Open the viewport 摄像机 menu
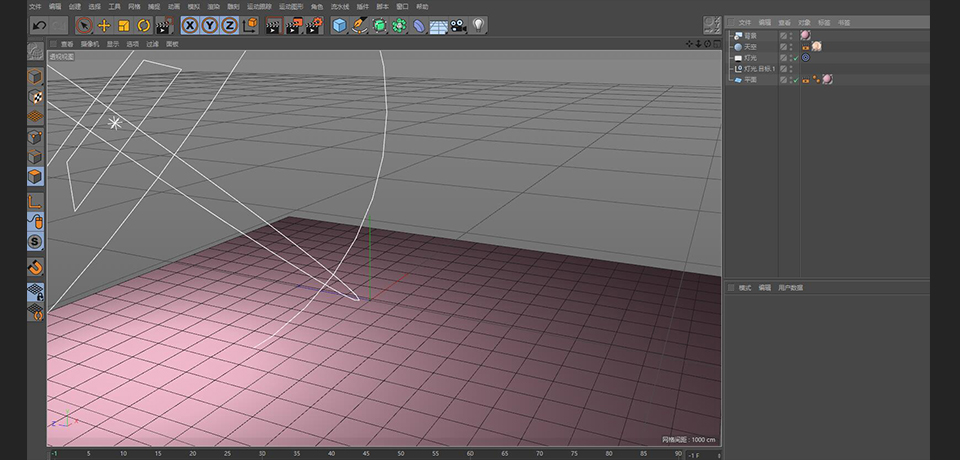 (x=89, y=44)
